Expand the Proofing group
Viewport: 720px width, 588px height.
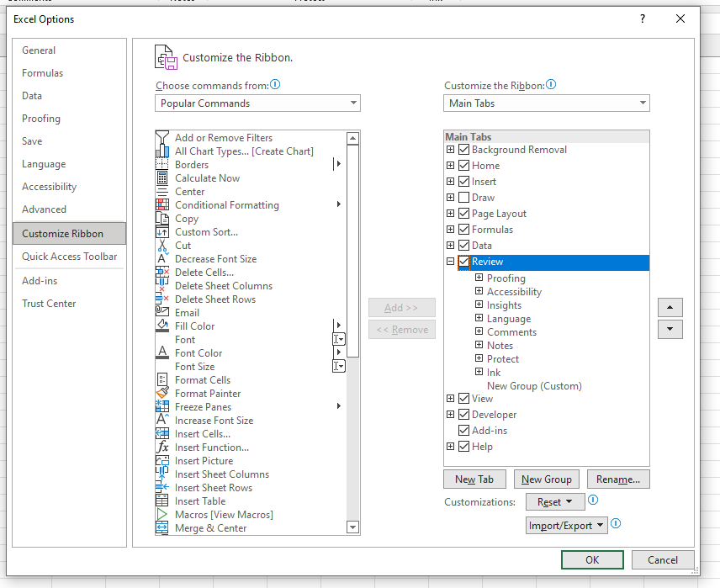coord(479,278)
